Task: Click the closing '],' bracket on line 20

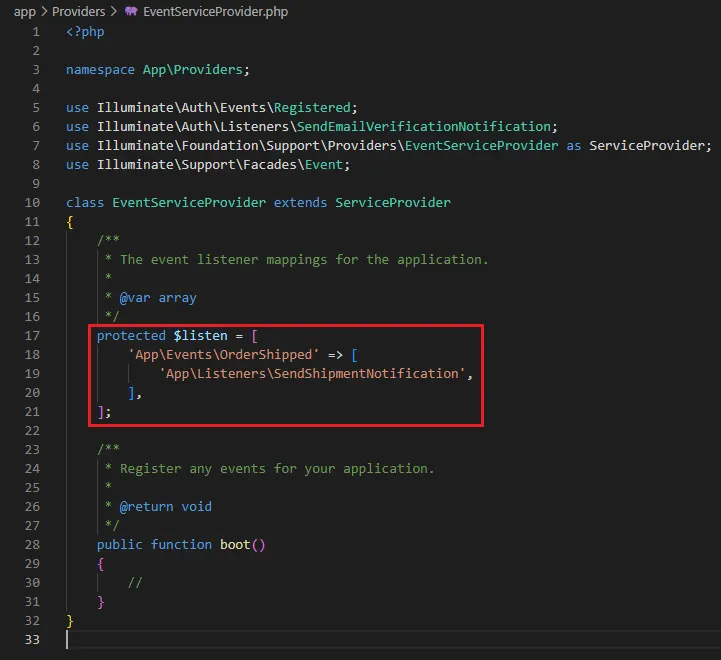Action: pyautogui.click(x=135, y=393)
